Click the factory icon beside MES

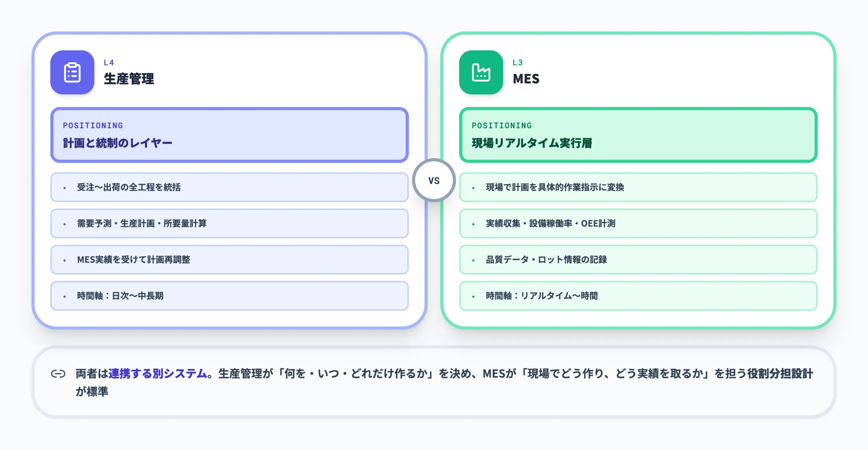[480, 73]
